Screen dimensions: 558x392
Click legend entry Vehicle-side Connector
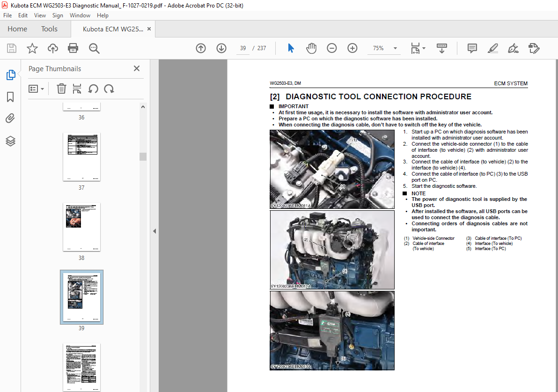(433, 238)
